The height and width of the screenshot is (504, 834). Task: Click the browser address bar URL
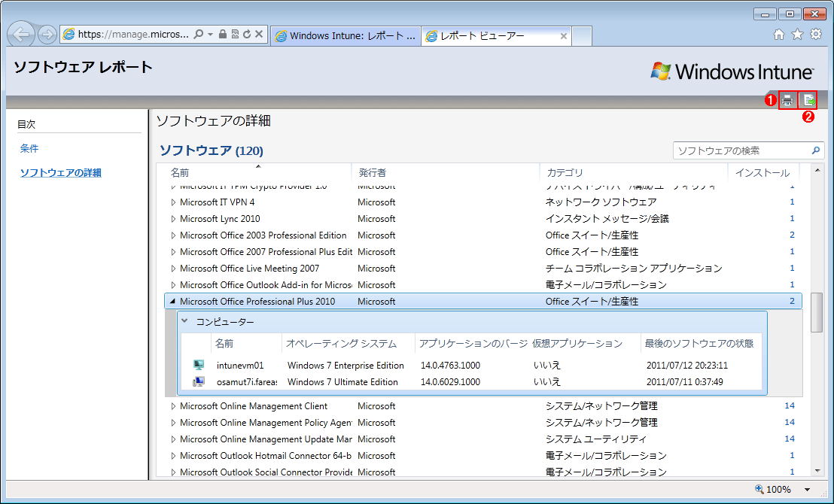(133, 35)
